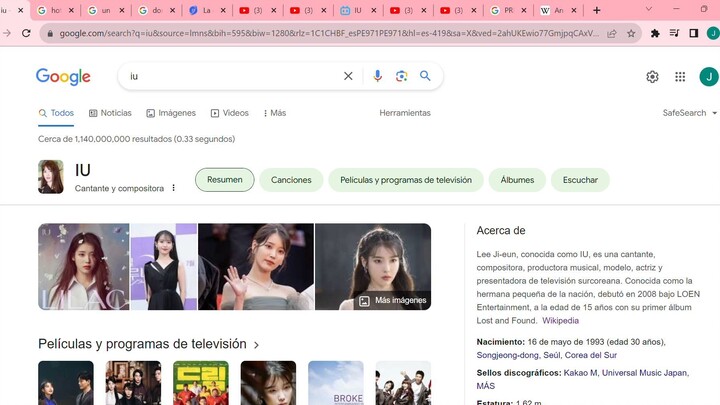
Task: Click the forward navigation arrow
Action: [6, 33]
